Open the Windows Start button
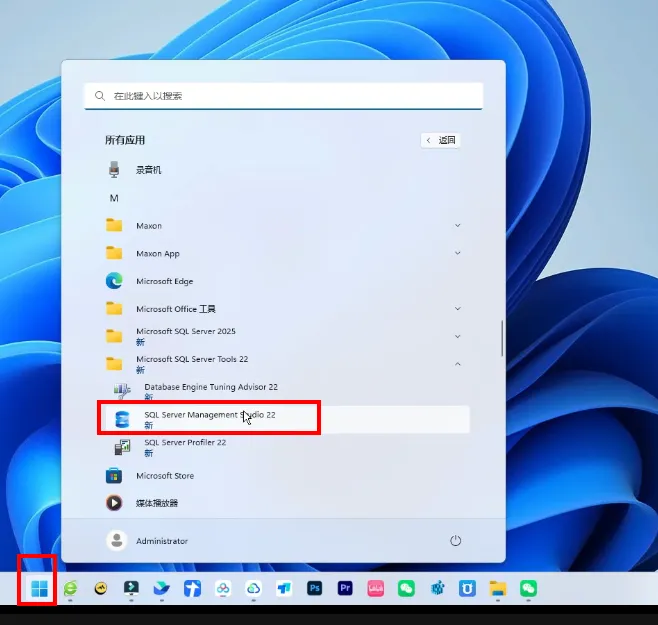Image resolution: width=658 pixels, height=625 pixels. tap(39, 588)
